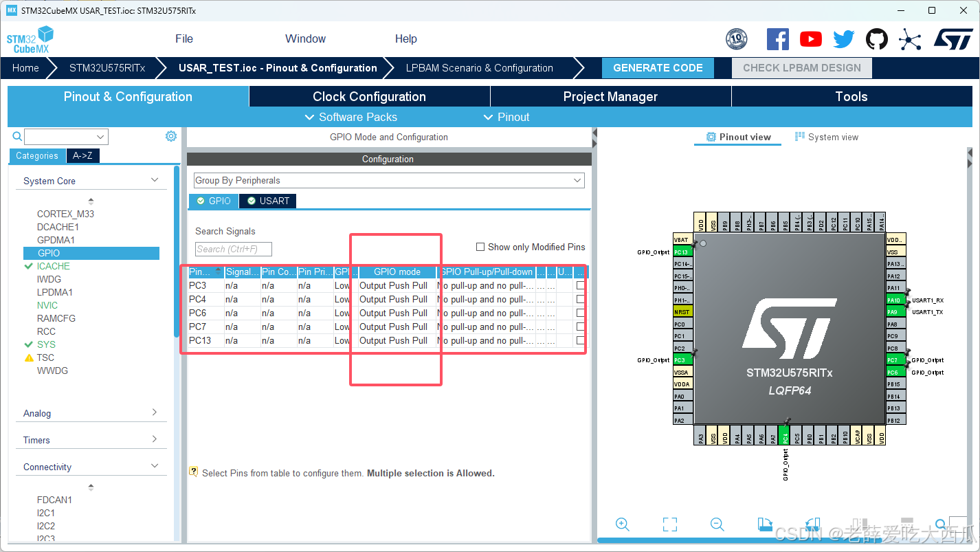Image resolution: width=980 pixels, height=552 pixels.
Task: Switch to System view
Action: pyautogui.click(x=827, y=137)
